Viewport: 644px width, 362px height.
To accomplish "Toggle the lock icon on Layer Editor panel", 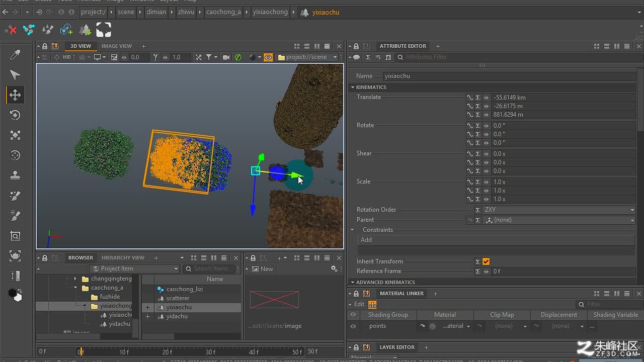I will (x=356, y=347).
